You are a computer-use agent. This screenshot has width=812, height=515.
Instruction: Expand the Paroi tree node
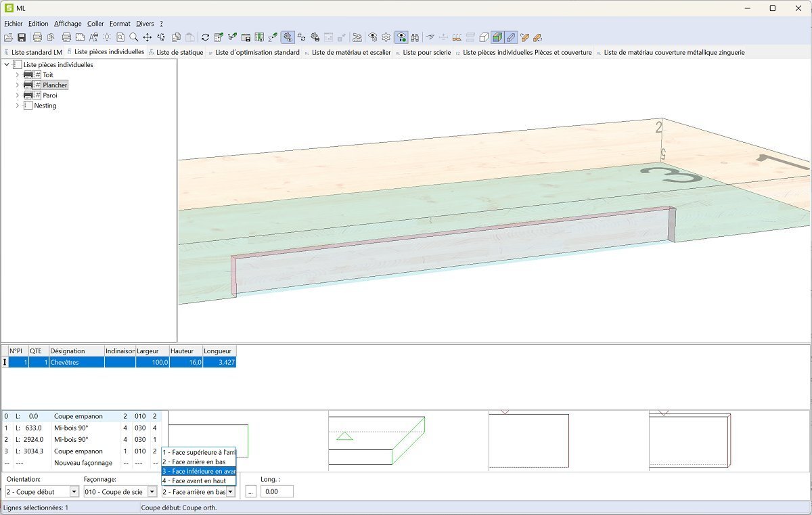pos(17,95)
